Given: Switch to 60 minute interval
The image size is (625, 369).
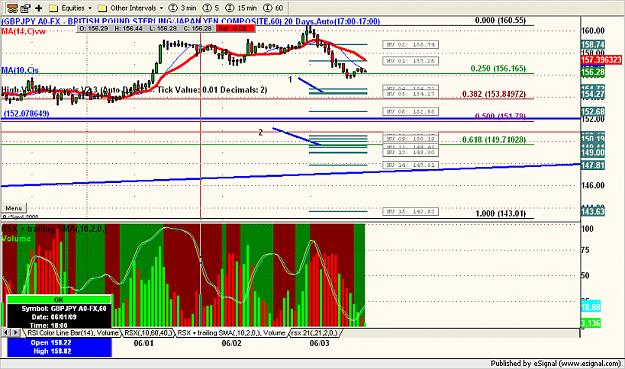Looking at the screenshot, I should point(273,8).
